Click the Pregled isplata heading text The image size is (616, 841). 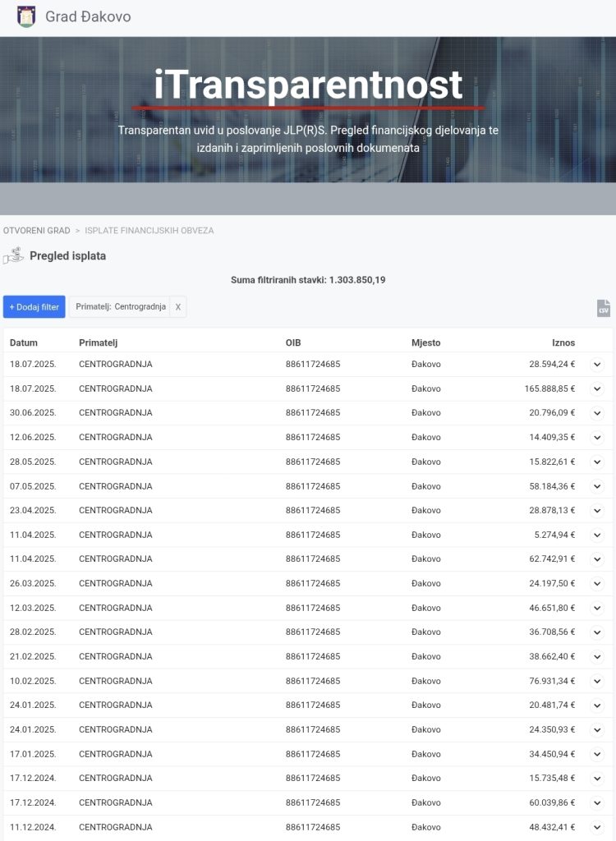[67, 256]
